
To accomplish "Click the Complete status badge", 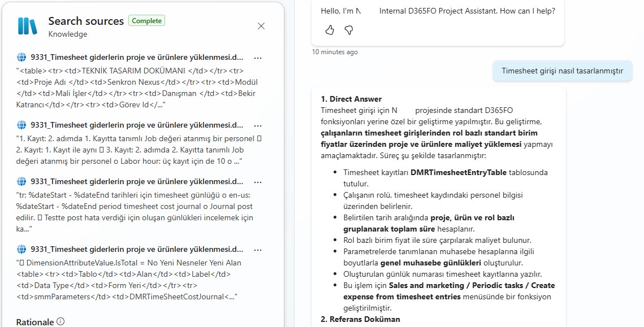I will point(146,21).
